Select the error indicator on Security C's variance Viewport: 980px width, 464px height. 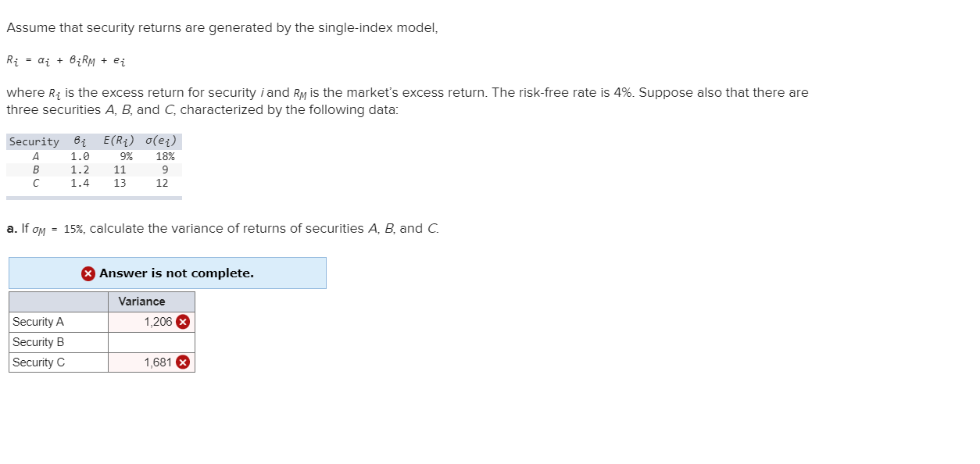183,362
